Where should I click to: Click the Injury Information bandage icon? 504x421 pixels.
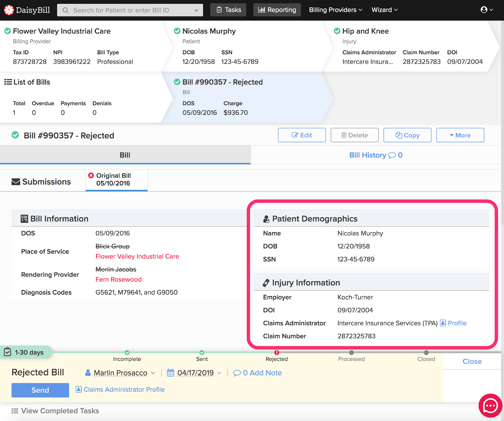[x=266, y=283]
